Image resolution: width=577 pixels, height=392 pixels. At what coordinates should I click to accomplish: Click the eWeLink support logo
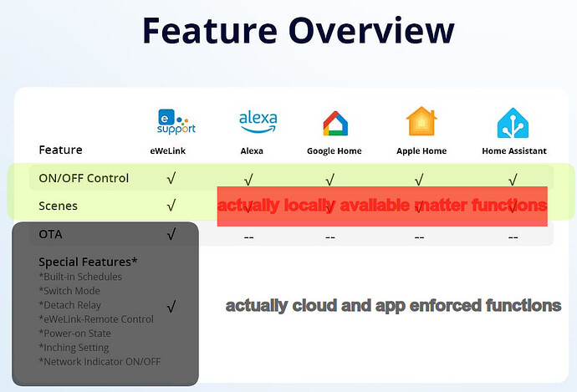tap(176, 122)
